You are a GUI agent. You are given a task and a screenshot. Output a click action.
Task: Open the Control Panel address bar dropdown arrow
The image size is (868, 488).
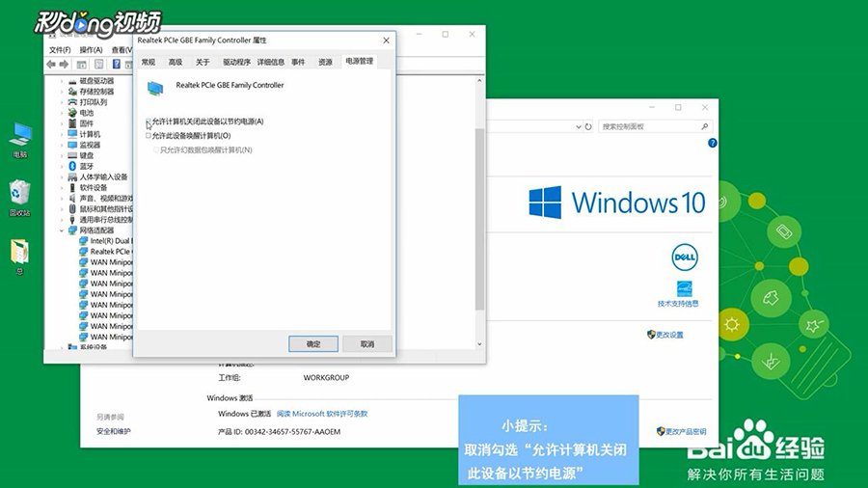[x=578, y=126]
